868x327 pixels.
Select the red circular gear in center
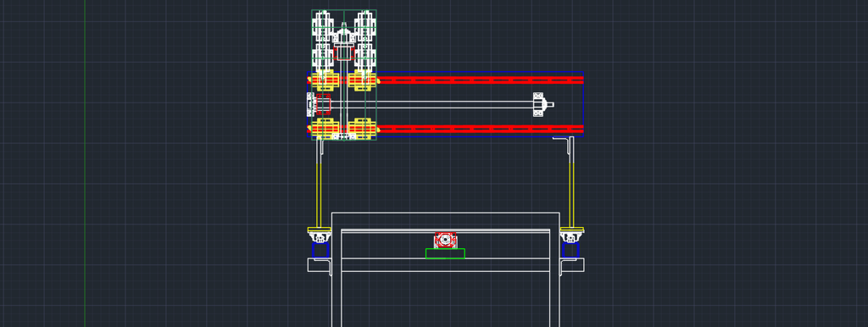(445, 240)
